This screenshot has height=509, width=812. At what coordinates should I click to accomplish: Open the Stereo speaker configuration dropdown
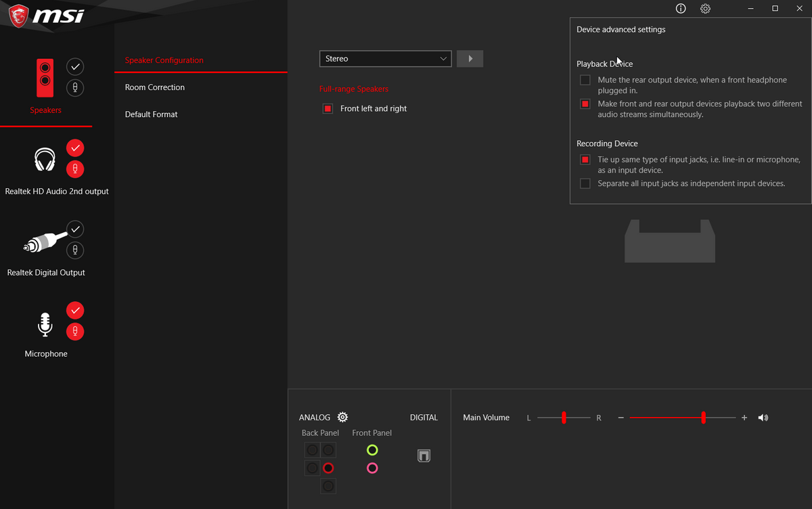(x=386, y=59)
